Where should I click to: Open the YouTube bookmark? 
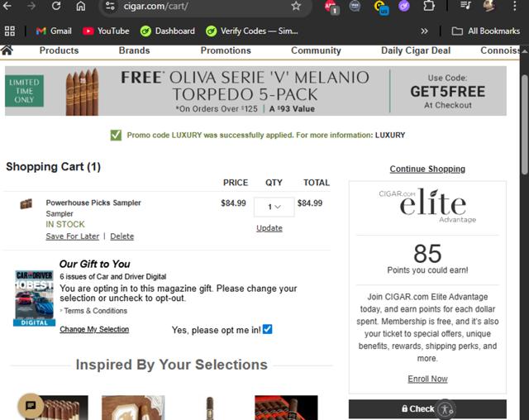coord(106,31)
